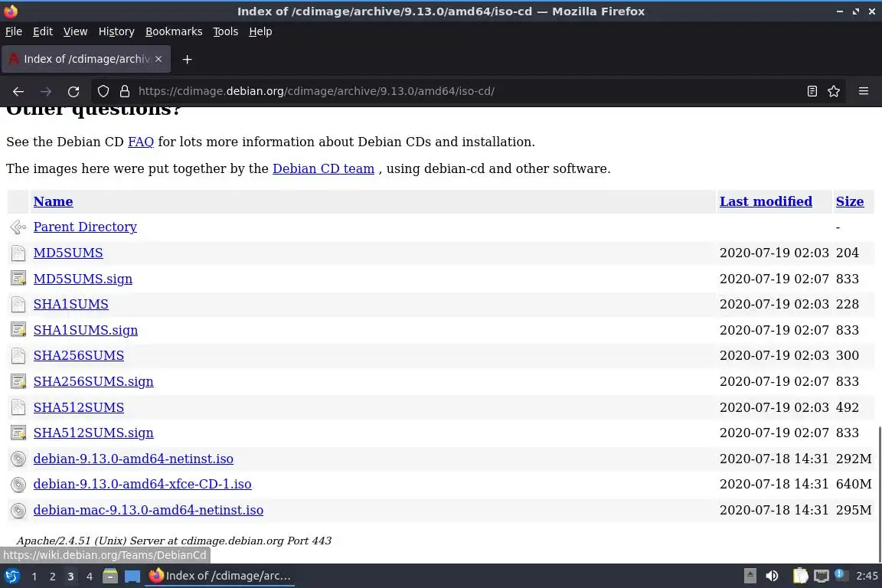
Task: Reload the current page
Action: pos(73,91)
